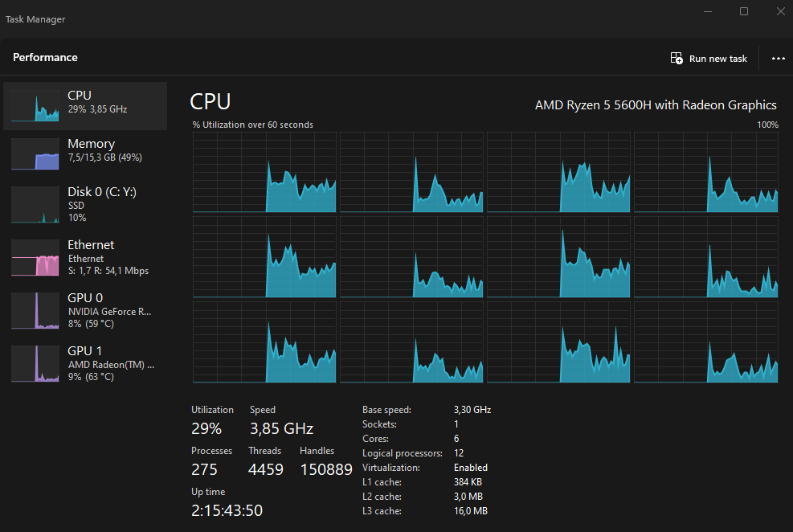This screenshot has height=532, width=793.
Task: Select the CPU mini graph thumbnail
Action: 35,106
